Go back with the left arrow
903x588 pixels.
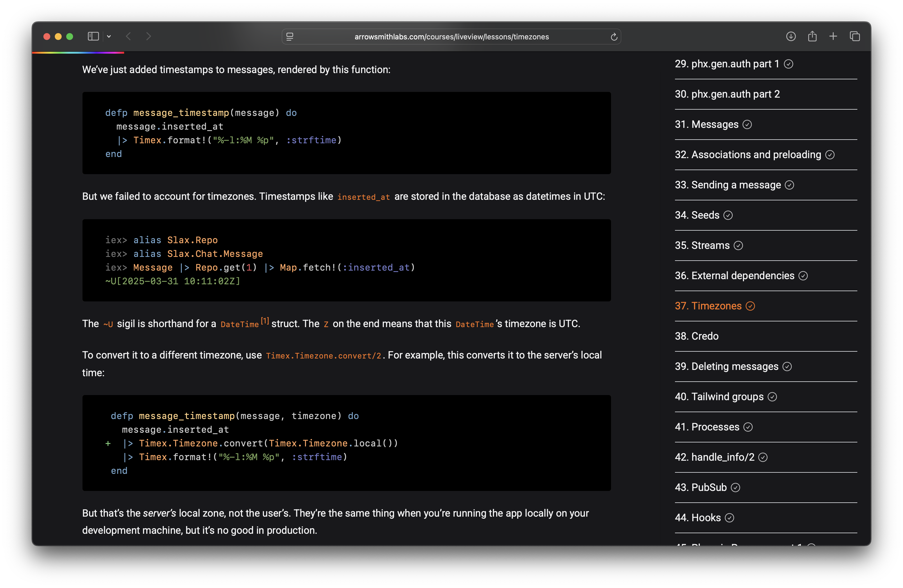pyautogui.click(x=129, y=37)
